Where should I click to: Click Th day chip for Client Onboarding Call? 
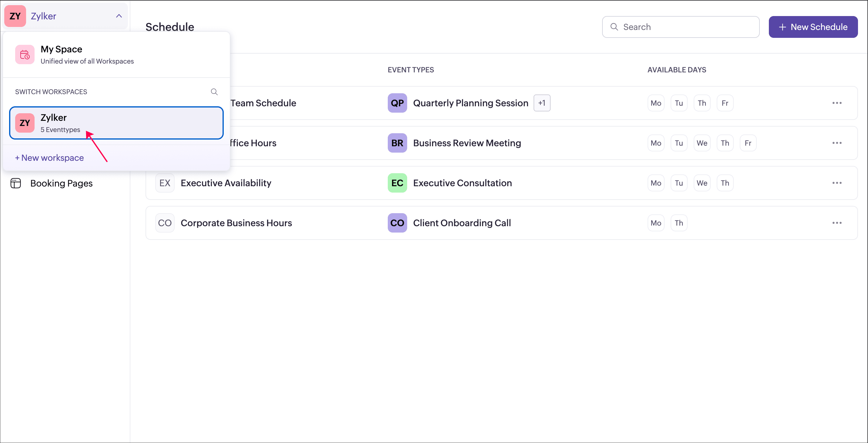click(679, 223)
